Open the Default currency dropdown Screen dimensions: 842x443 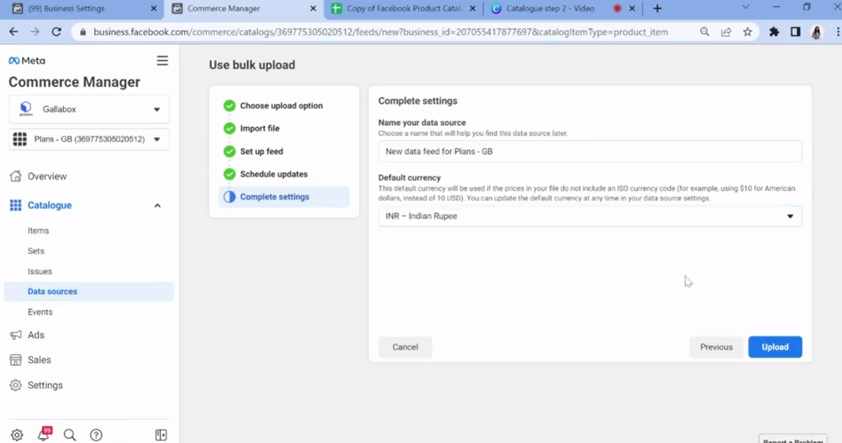click(590, 216)
